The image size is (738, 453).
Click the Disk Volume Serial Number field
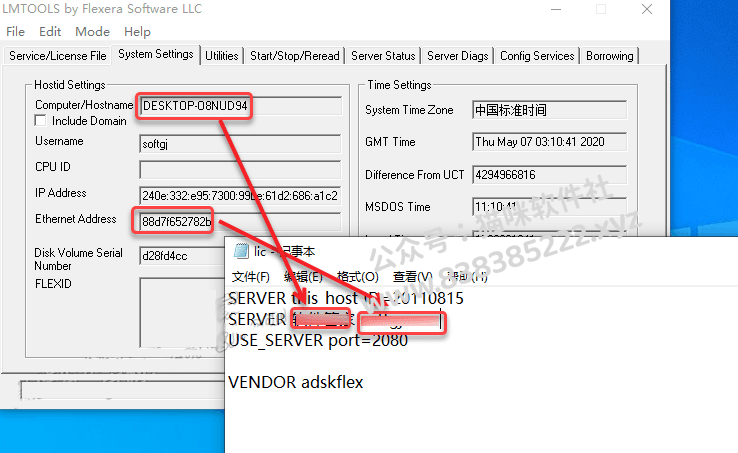click(183, 256)
